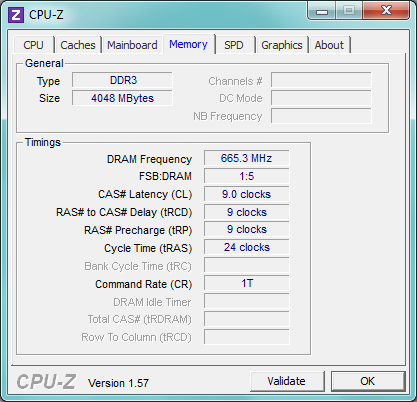Image resolution: width=417 pixels, height=402 pixels.
Task: Select the Mainboard tab
Action: tap(132, 45)
